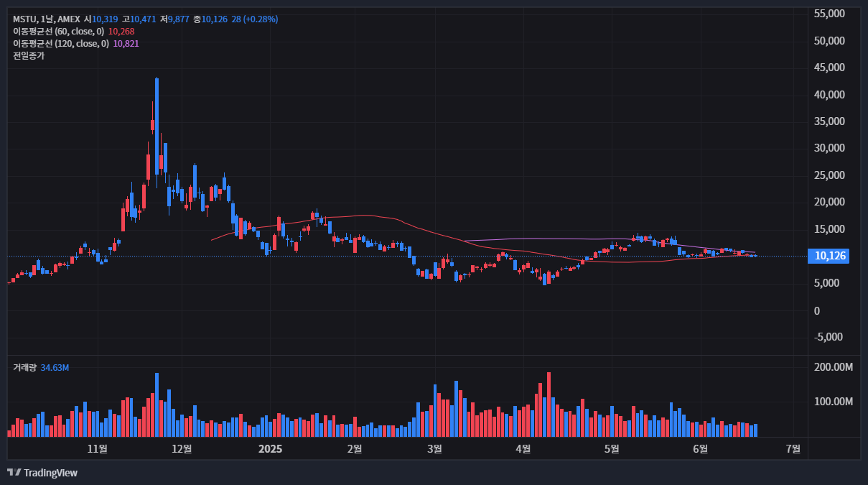Click the 120-period moving average legend

pos(61,44)
